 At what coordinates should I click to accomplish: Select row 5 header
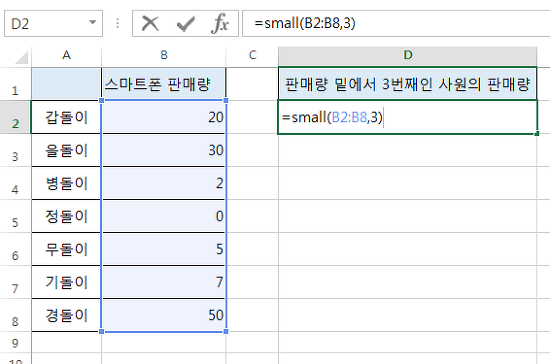coord(15,216)
